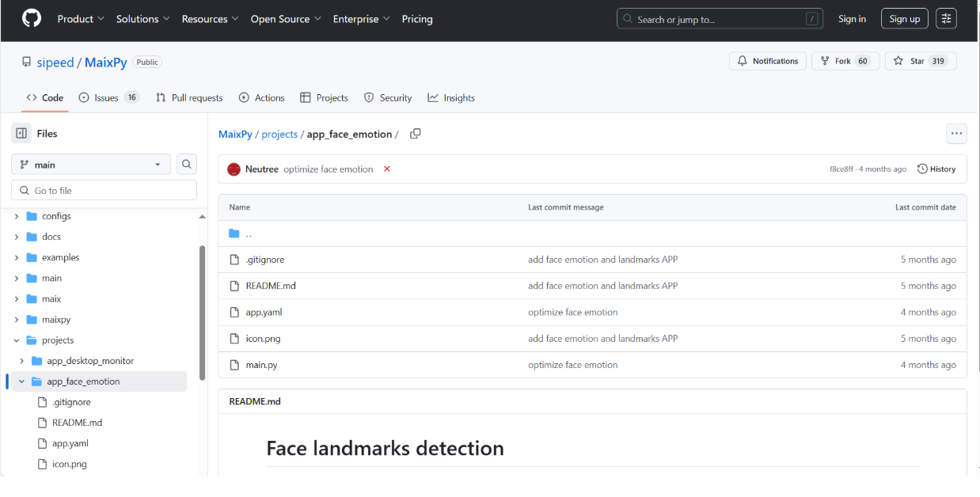Switch to the Issues tab

109,98
